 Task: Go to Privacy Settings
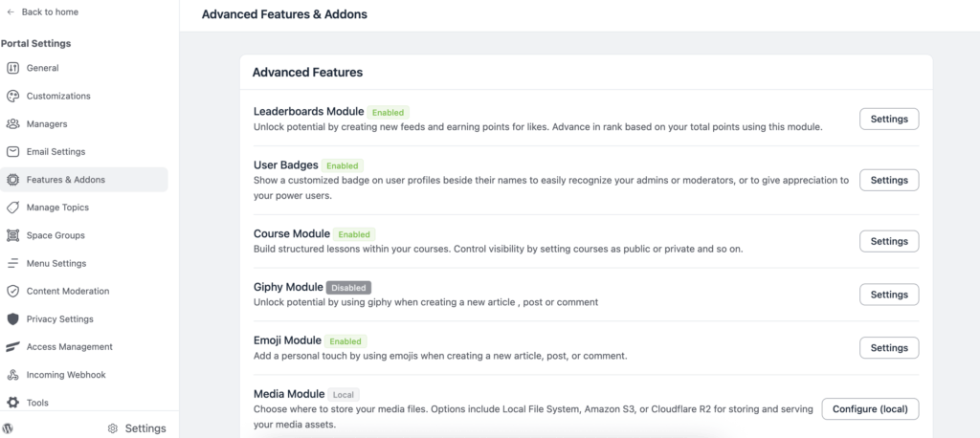pyautogui.click(x=84, y=319)
